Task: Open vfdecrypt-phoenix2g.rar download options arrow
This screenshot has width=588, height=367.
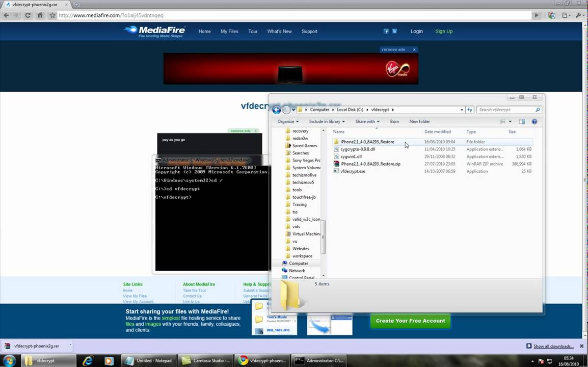Action: coord(70,346)
